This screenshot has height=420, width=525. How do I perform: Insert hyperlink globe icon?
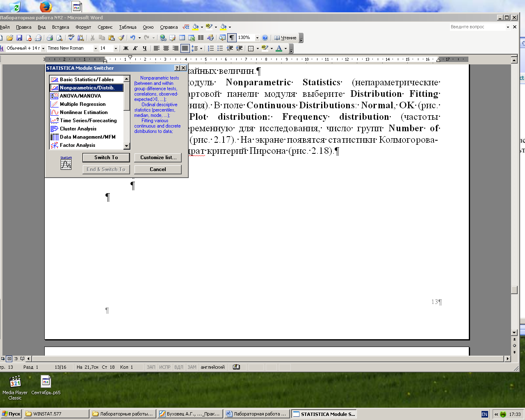coord(163,38)
